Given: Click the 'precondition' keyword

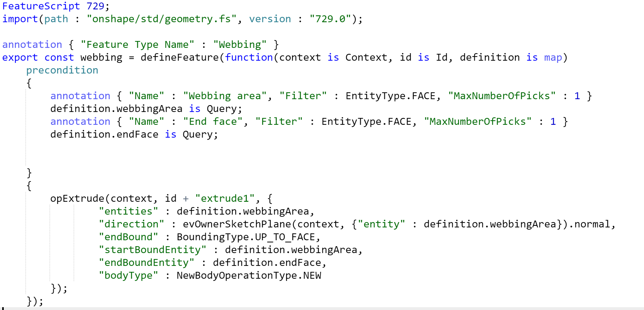Looking at the screenshot, I should point(62,70).
